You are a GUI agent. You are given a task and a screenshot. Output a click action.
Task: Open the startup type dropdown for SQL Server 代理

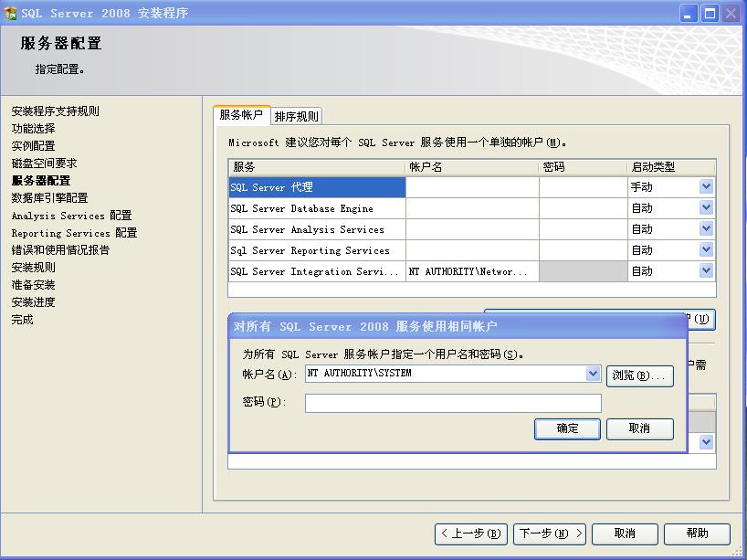[708, 186]
